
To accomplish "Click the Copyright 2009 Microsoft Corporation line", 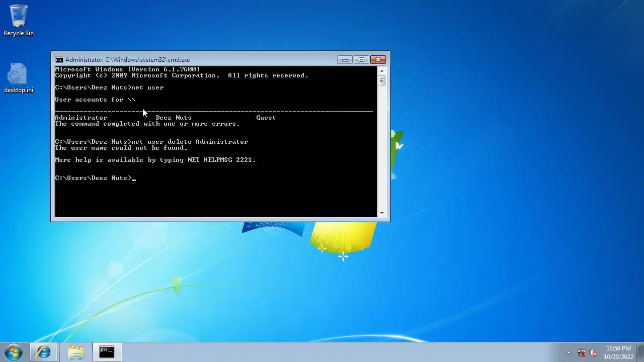I will point(182,75).
